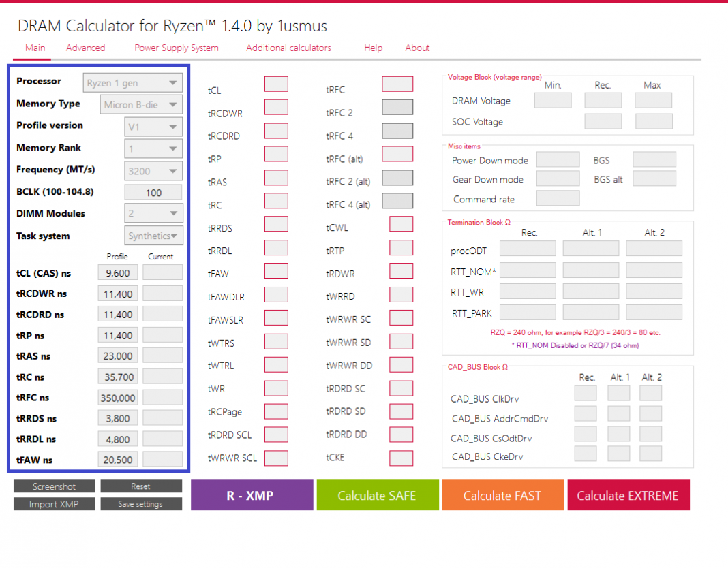Open the About section
The width and height of the screenshot is (728, 568).
click(x=417, y=48)
